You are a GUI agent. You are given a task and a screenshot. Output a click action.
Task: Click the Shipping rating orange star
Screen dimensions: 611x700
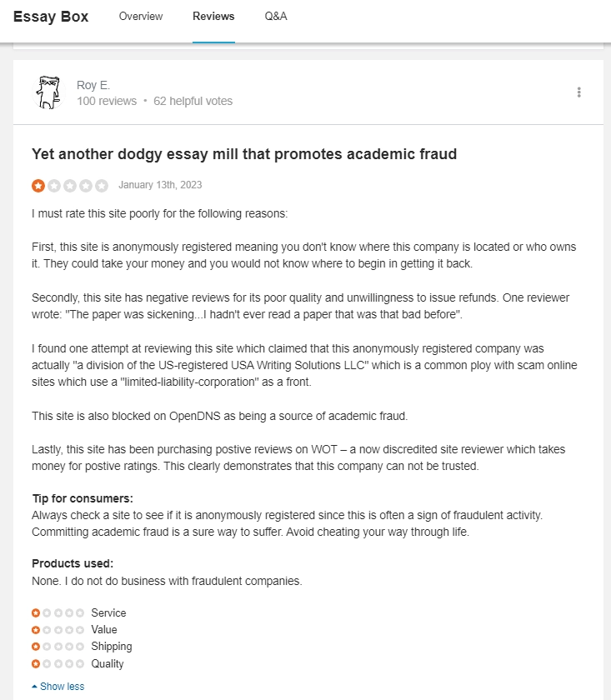pos(36,647)
